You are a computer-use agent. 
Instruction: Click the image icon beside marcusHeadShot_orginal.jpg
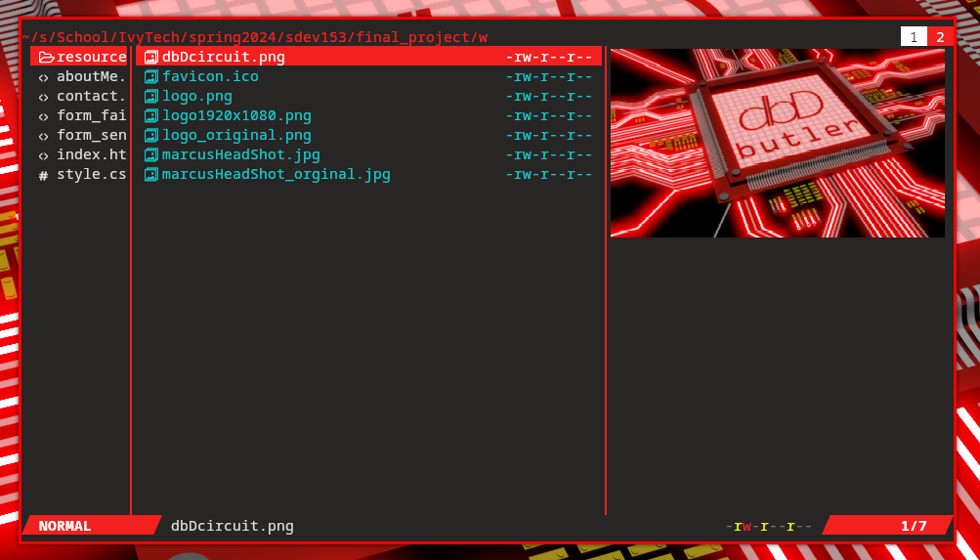(x=151, y=174)
